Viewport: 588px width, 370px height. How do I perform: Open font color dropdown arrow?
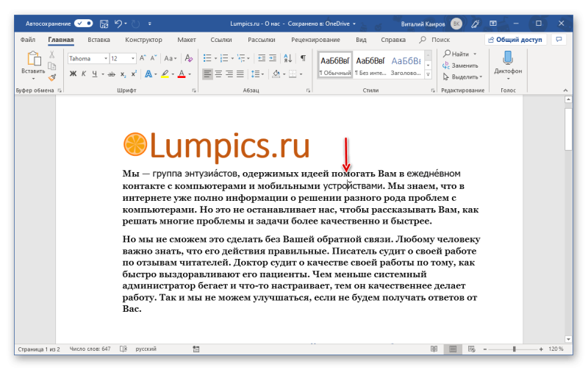point(190,74)
